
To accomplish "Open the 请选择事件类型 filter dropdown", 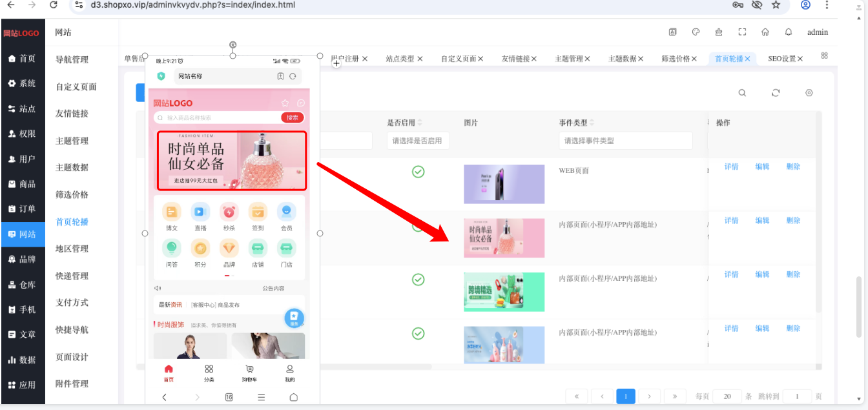I will [x=626, y=141].
